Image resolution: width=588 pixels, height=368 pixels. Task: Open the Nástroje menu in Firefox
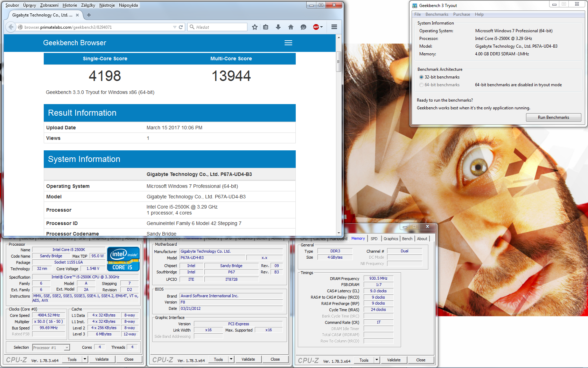(x=107, y=5)
